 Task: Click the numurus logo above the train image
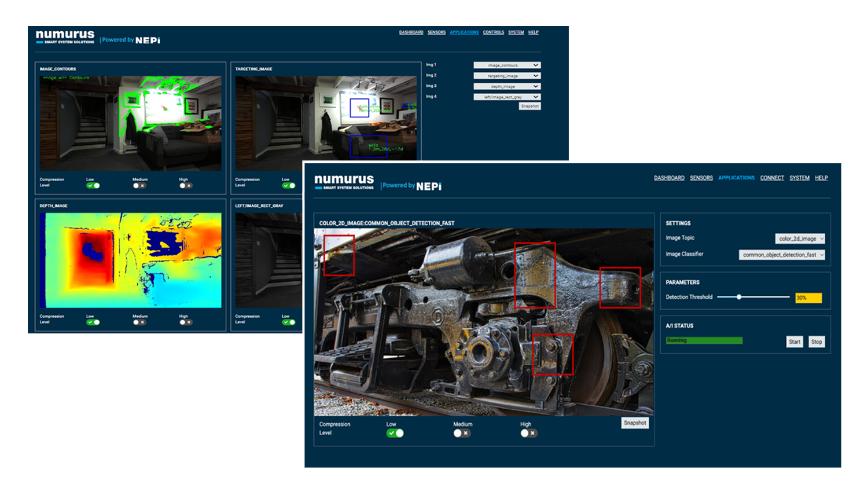click(344, 182)
